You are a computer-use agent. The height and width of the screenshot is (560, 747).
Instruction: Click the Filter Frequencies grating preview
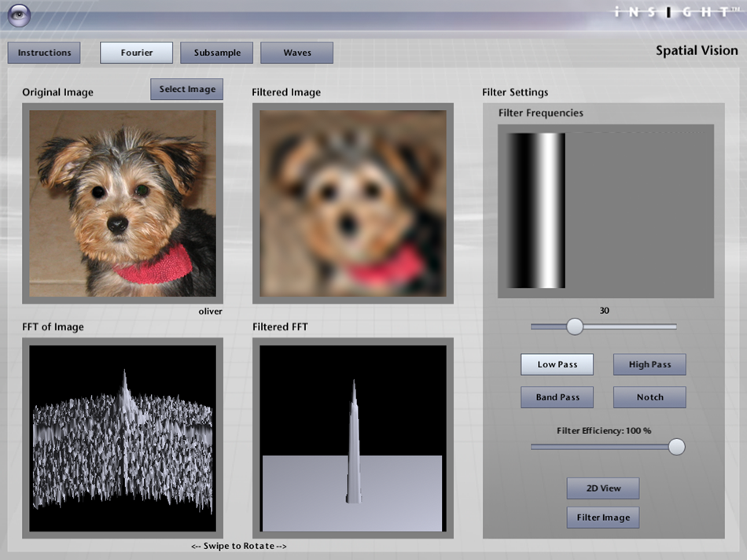coord(605,211)
